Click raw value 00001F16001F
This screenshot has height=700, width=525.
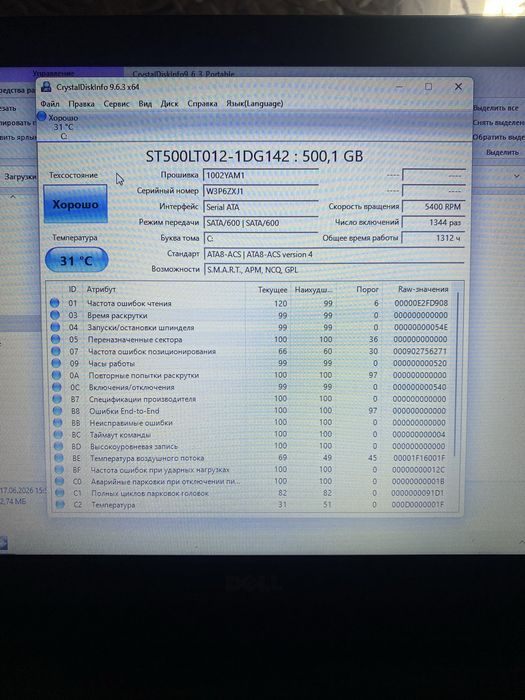(x=419, y=458)
